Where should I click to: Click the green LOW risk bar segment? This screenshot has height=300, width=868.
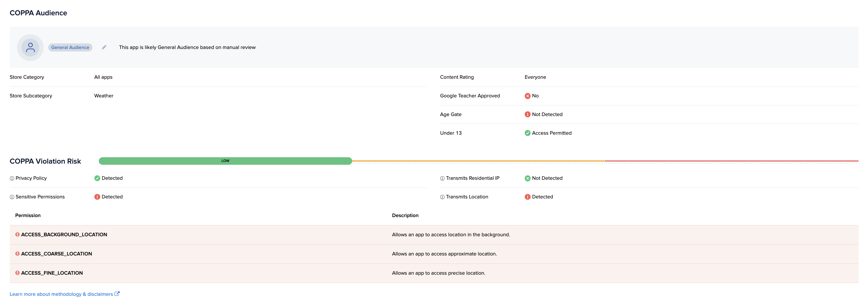[225, 161]
